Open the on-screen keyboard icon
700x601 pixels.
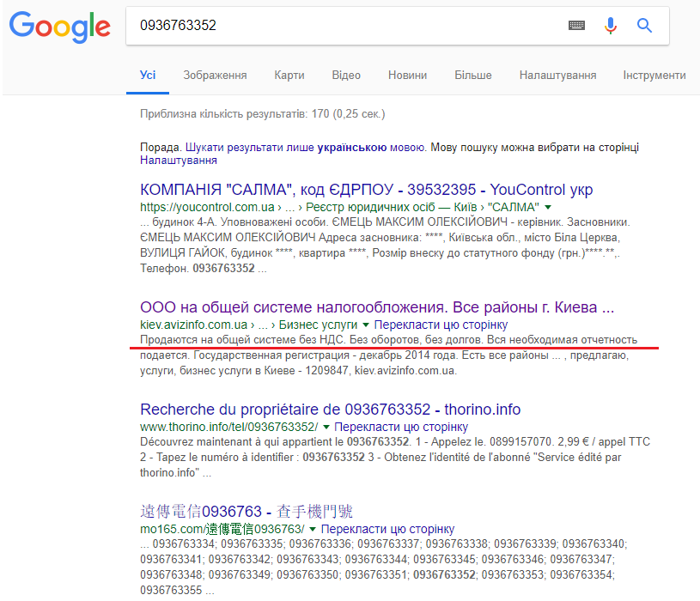[x=576, y=26]
